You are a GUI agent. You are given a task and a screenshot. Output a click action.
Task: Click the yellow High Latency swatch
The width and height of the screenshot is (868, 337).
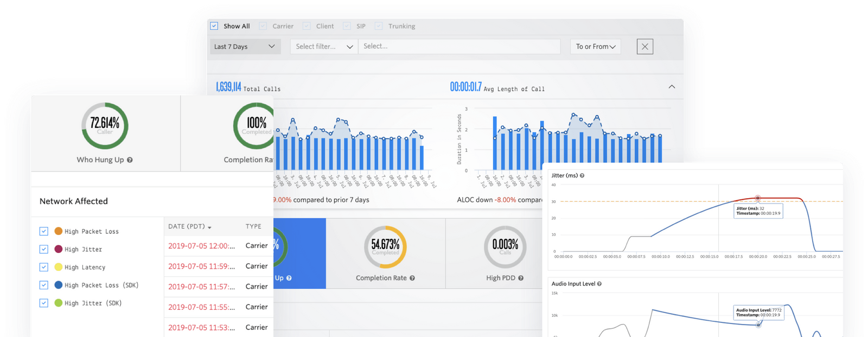click(x=58, y=267)
